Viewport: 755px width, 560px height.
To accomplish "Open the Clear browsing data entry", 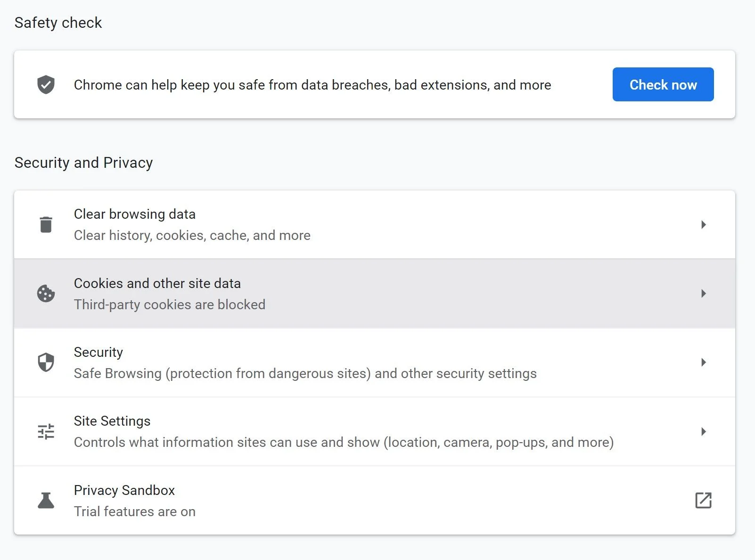I will pos(134,214).
